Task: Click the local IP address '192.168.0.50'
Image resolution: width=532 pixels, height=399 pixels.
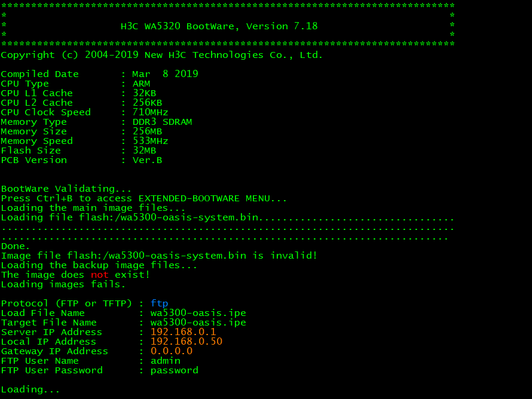Action: (x=186, y=342)
